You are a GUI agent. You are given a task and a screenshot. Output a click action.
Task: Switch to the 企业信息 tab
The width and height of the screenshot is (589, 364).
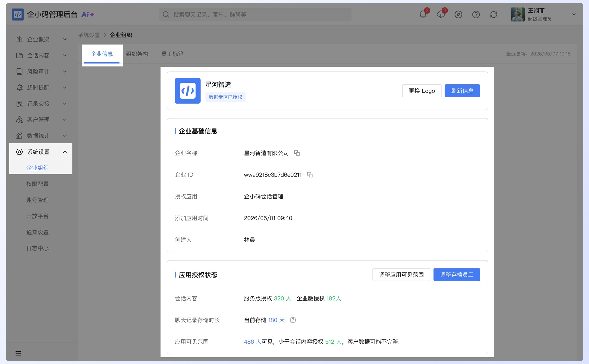(x=102, y=54)
